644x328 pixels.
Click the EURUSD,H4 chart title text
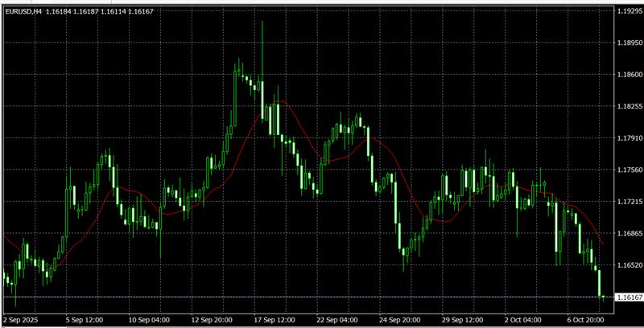coord(24,11)
